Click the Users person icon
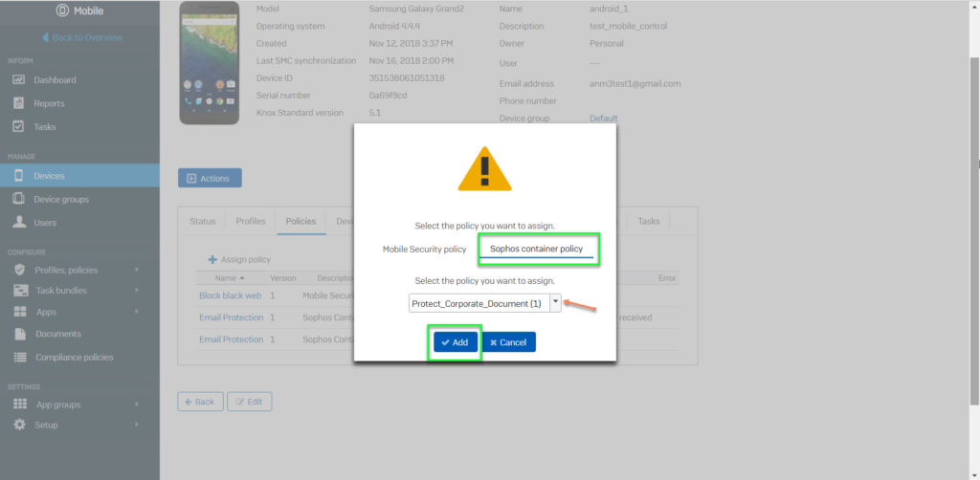980x480 pixels. (19, 222)
